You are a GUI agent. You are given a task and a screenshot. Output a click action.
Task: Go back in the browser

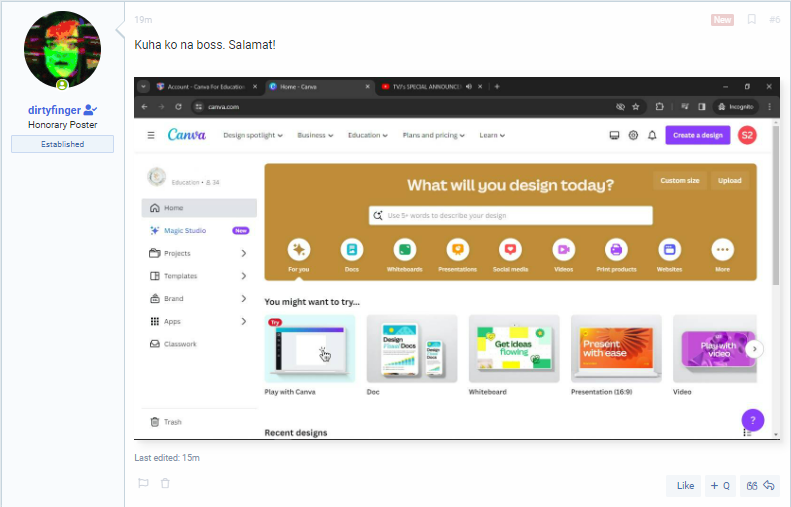point(145,107)
